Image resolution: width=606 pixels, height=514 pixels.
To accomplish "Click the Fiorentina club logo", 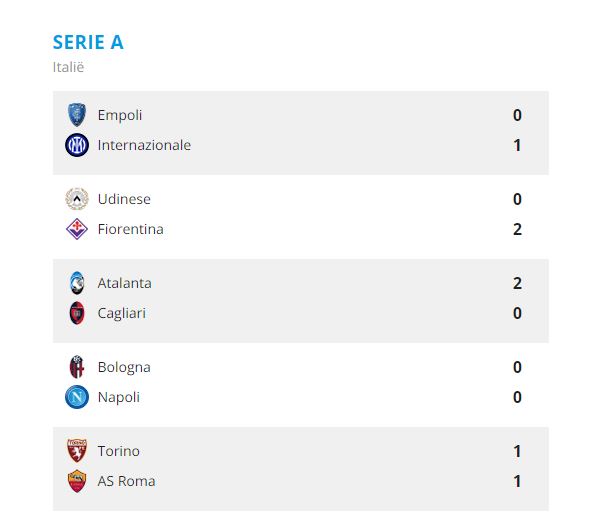I will 77,229.
